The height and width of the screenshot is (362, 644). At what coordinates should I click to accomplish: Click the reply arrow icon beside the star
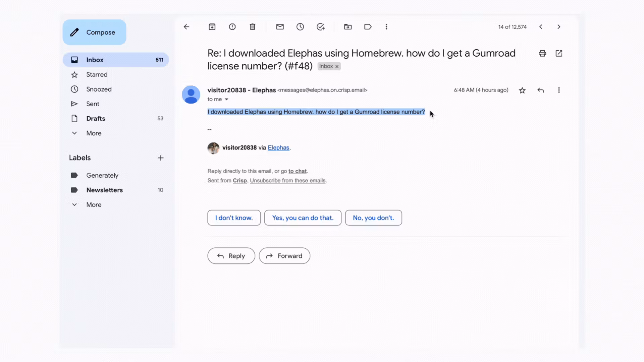pyautogui.click(x=541, y=90)
